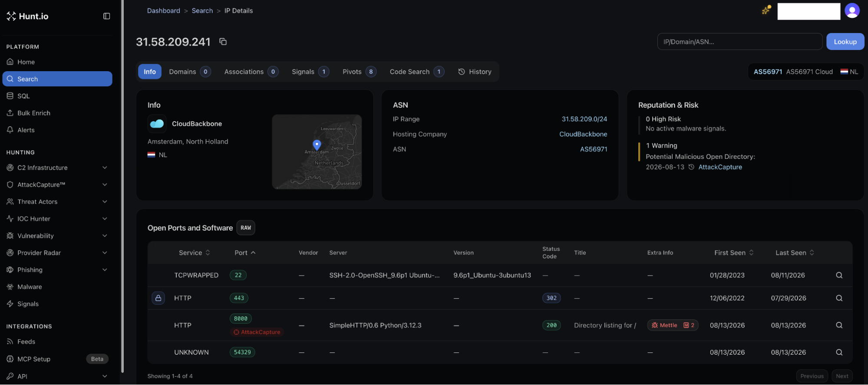Click the magnifier icon for port 8000 row
The width and height of the screenshot is (868, 385).
coord(839,325)
